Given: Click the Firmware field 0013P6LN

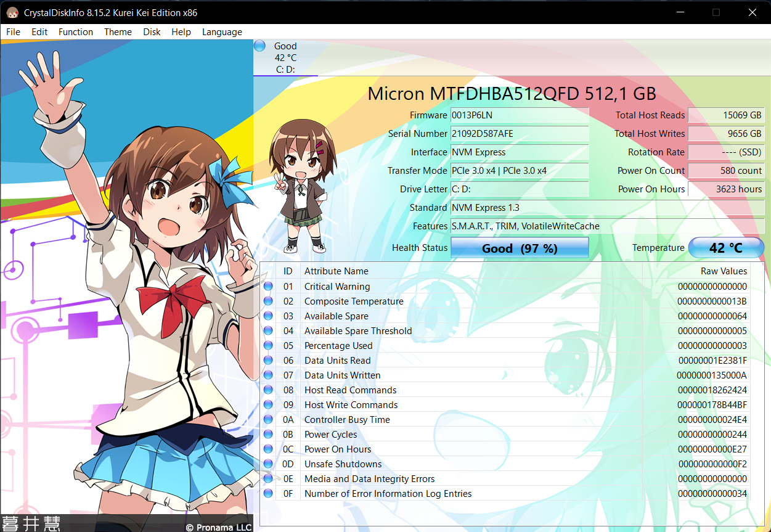Looking at the screenshot, I should [x=520, y=115].
